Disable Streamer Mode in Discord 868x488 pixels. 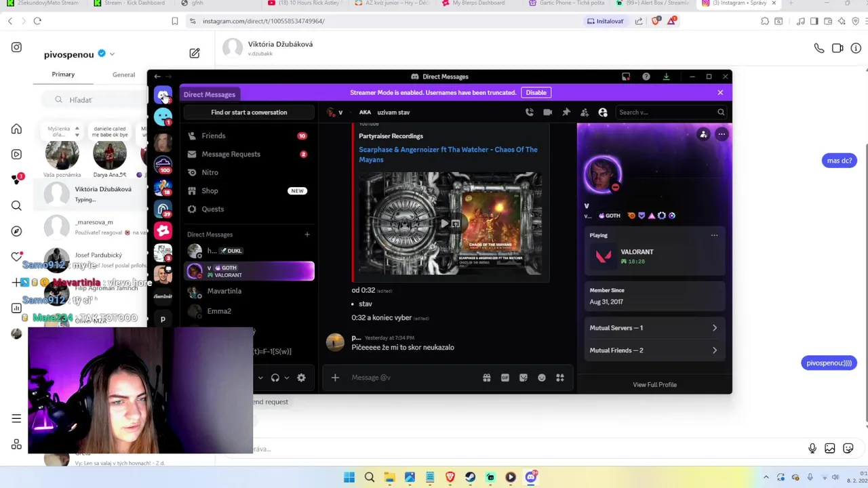tap(536, 92)
